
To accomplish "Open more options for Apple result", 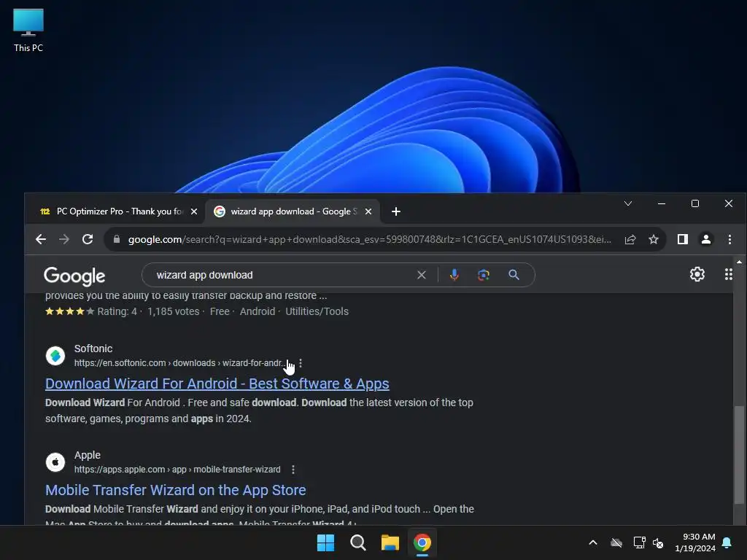I will (x=293, y=470).
